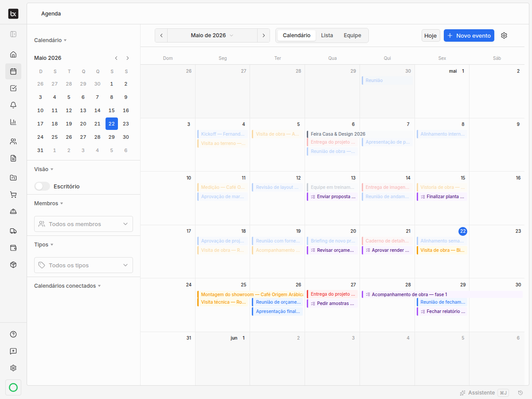Open the delivery truck icon
This screenshot has width=532, height=399.
(x=13, y=231)
